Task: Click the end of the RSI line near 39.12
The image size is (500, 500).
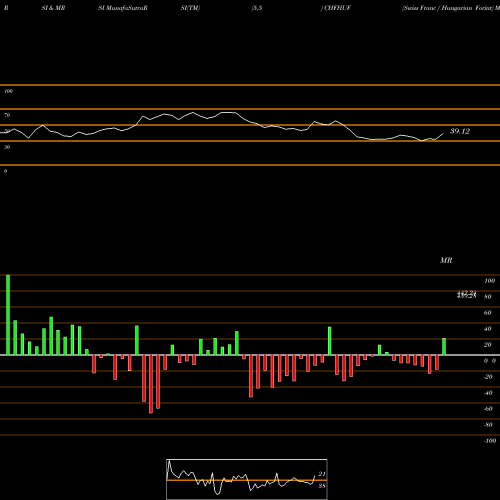Action: (443, 134)
